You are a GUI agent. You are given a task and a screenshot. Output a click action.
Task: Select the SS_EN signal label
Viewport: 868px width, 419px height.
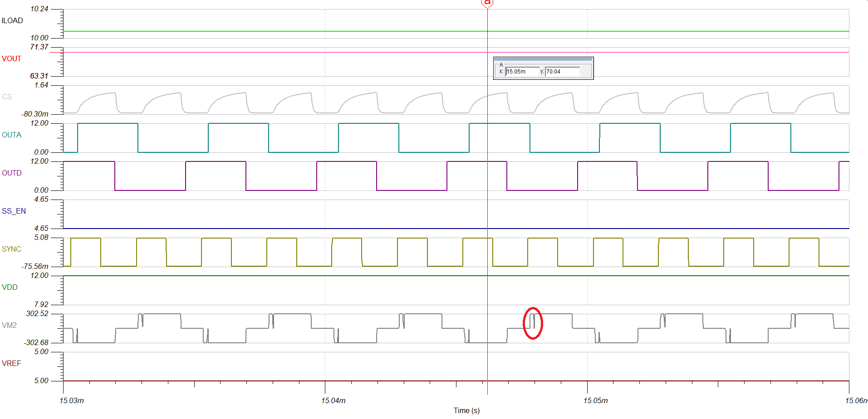14,211
